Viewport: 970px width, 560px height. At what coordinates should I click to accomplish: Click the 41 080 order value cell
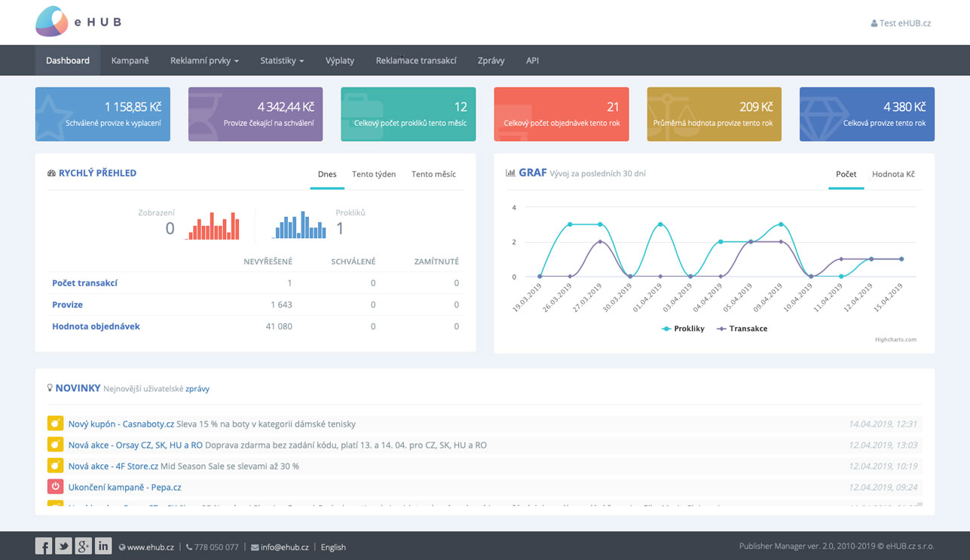(278, 326)
